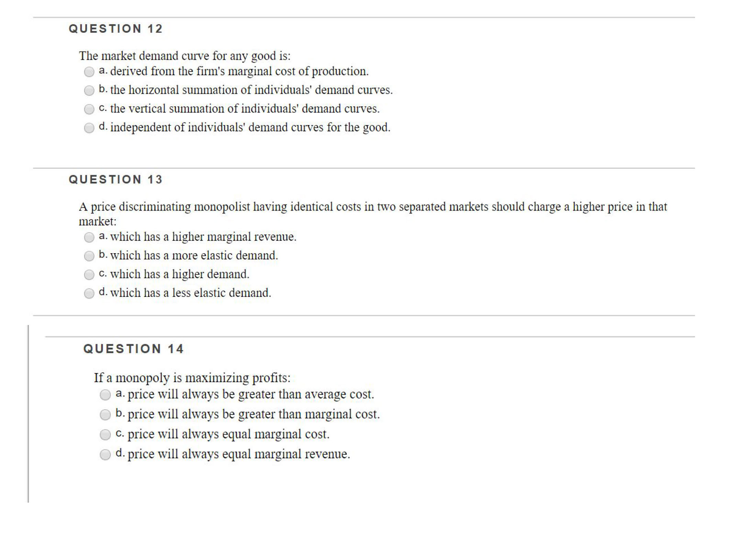Click the Question 12 heading

tap(115, 29)
